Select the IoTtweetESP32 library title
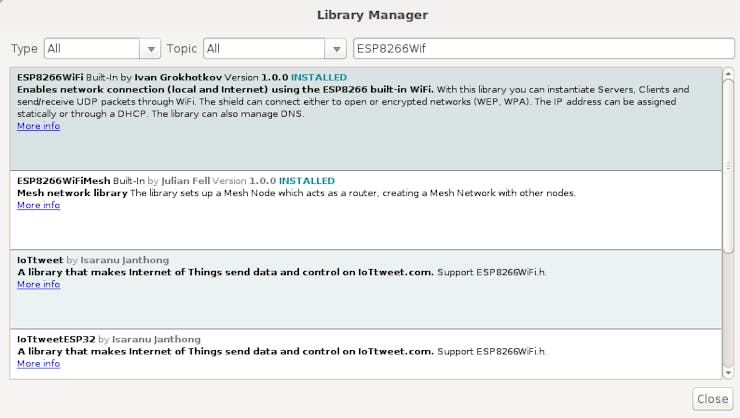Image resolution: width=740 pixels, height=418 pixels. coord(56,339)
